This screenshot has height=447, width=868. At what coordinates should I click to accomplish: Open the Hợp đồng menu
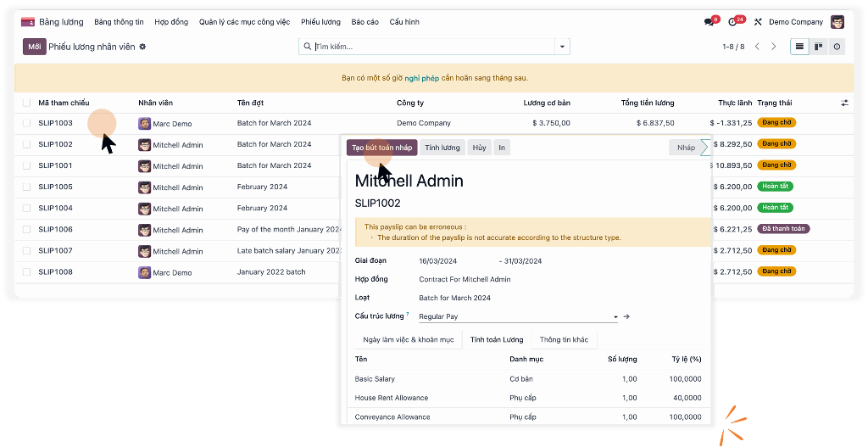[171, 22]
